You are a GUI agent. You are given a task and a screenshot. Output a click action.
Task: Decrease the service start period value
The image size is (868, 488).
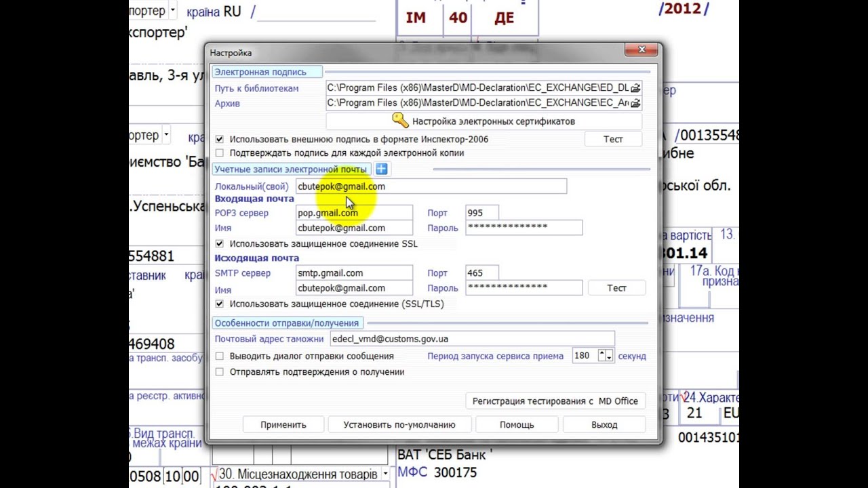pos(610,357)
